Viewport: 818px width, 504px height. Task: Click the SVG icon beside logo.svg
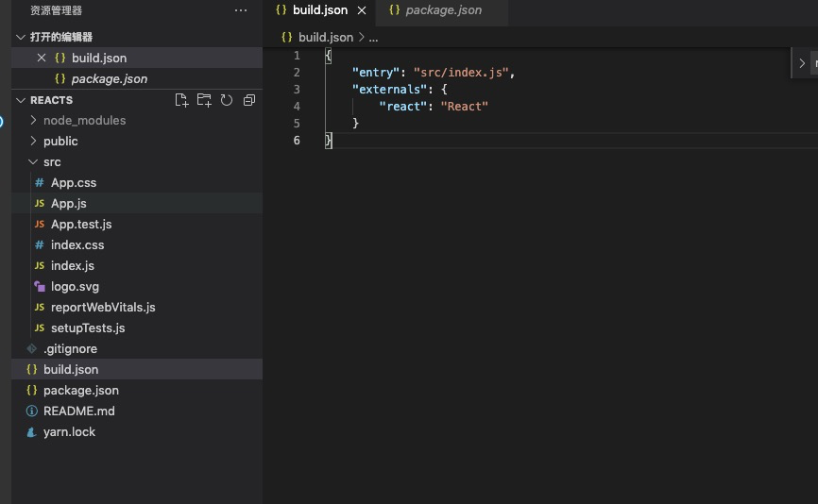[39, 286]
